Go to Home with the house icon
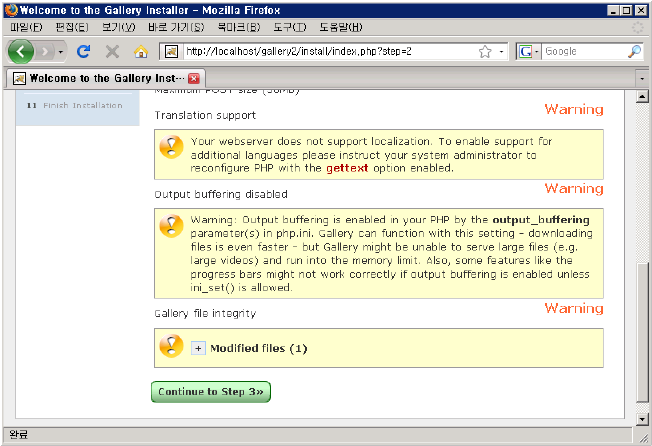This screenshot has height=446, width=652. point(141,52)
